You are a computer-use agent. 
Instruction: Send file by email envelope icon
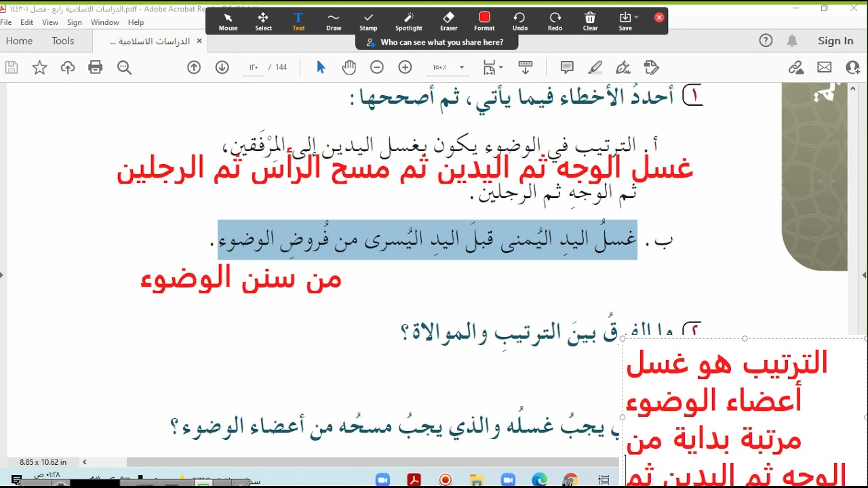(824, 67)
